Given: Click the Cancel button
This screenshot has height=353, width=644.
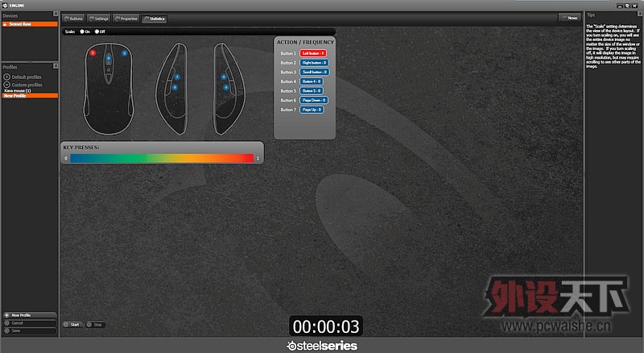Looking at the screenshot, I should (x=30, y=323).
